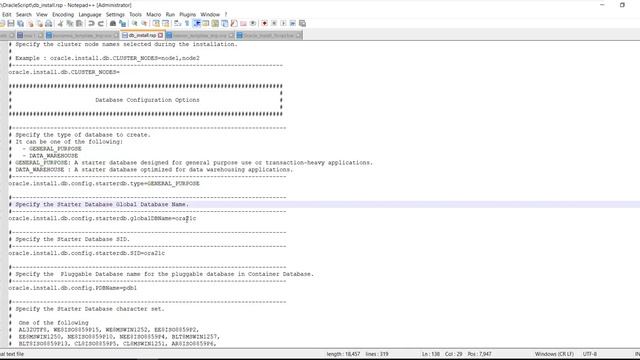Click the Database Configuration Options heading

(x=147, y=100)
